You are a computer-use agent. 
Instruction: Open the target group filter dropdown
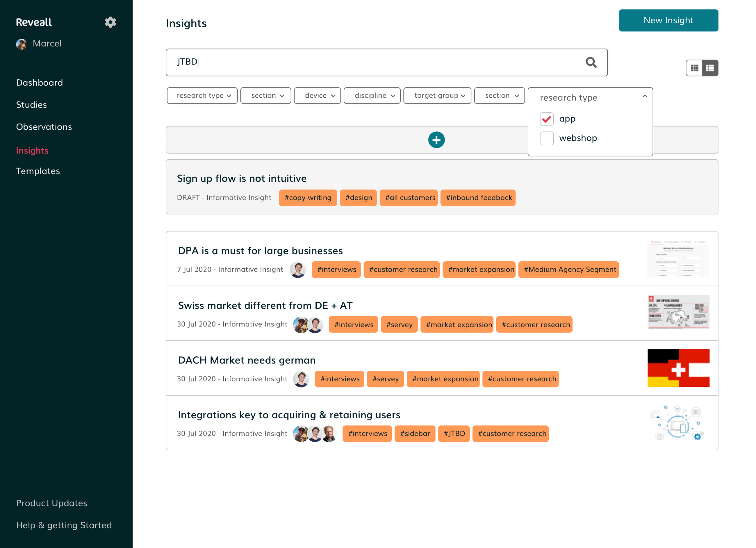click(x=437, y=96)
